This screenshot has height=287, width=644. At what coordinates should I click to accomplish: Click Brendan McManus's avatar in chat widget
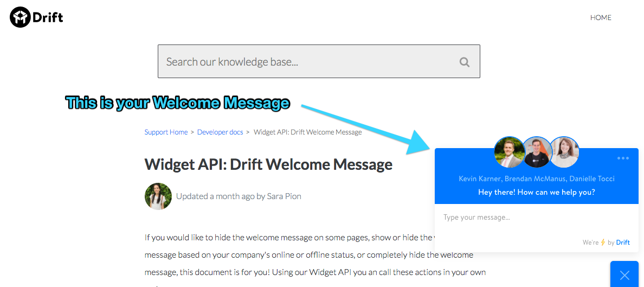[x=536, y=152]
